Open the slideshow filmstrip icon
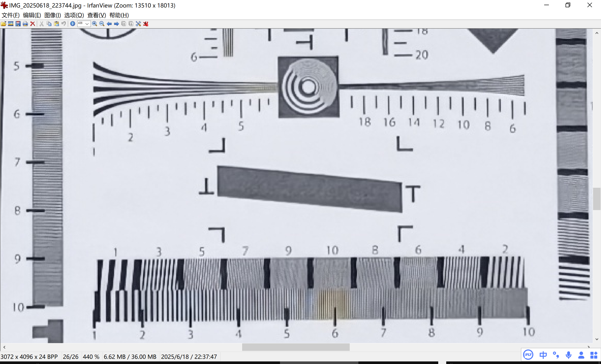Viewport: 601px width, 364px height. point(11,24)
